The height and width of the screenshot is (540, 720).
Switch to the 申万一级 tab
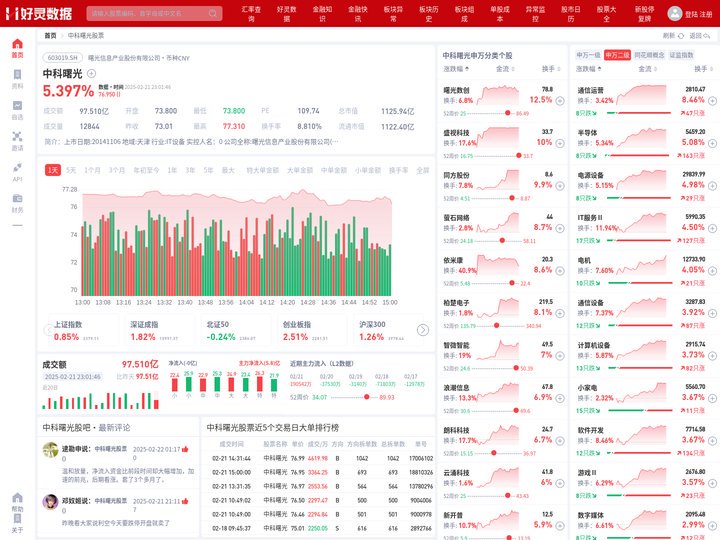click(x=588, y=55)
